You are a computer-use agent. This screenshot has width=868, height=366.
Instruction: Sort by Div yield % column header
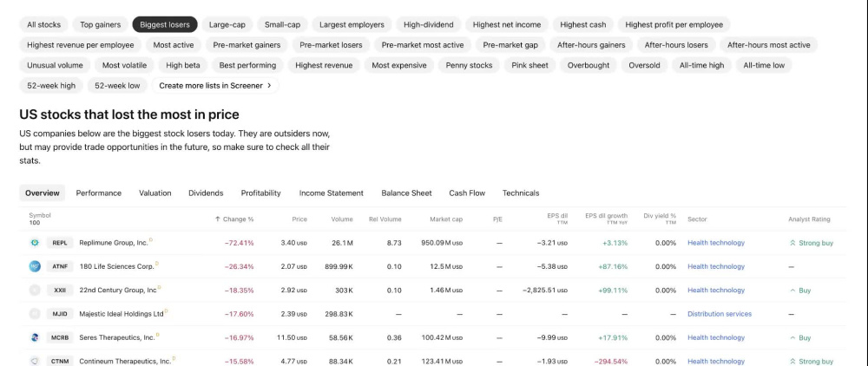tap(660, 219)
